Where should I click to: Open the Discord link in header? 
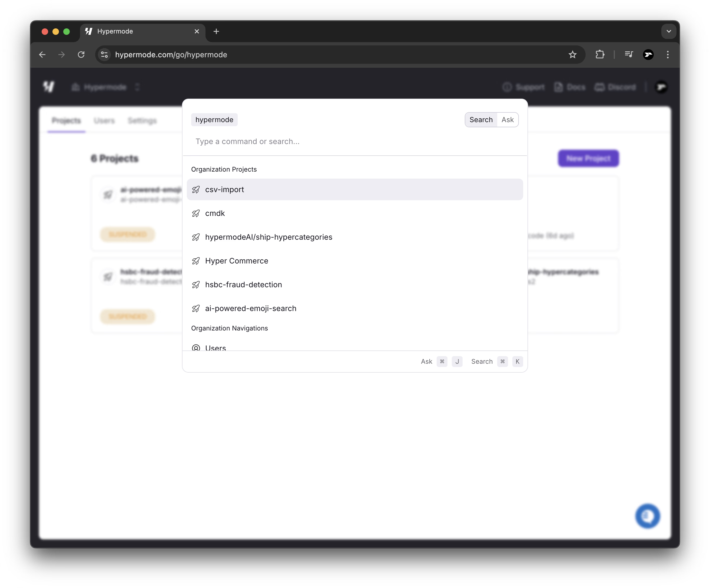pos(615,87)
